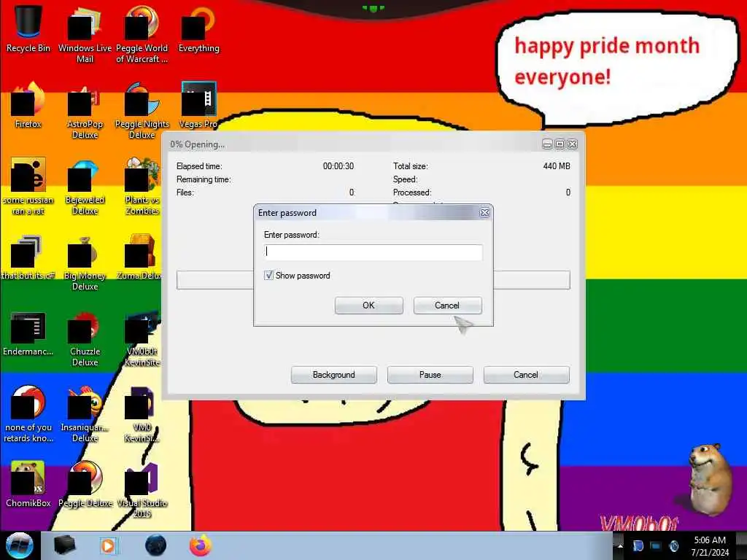This screenshot has height=560, width=747.
Task: Open the 'some russian ran a rat' icon
Action: click(28, 186)
